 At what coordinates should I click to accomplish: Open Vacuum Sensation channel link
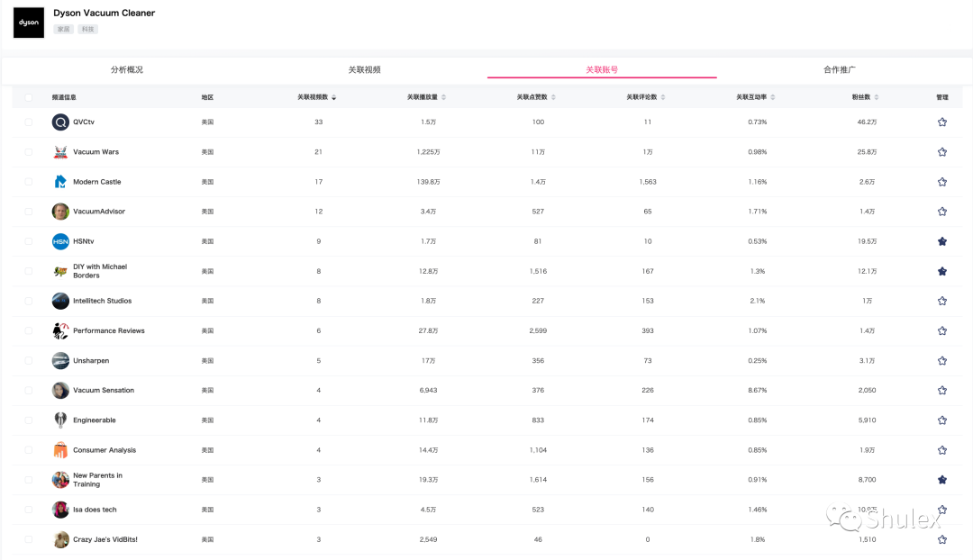coord(104,390)
